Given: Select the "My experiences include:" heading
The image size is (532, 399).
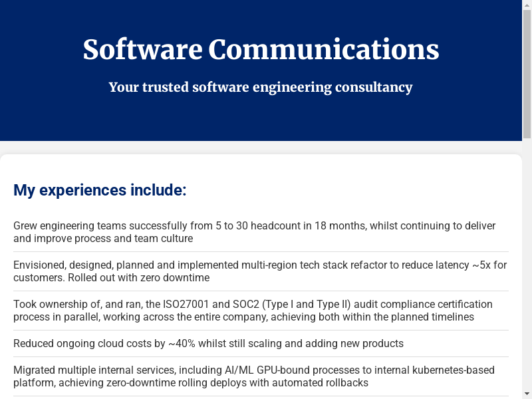Looking at the screenshot, I should pos(100,190).
